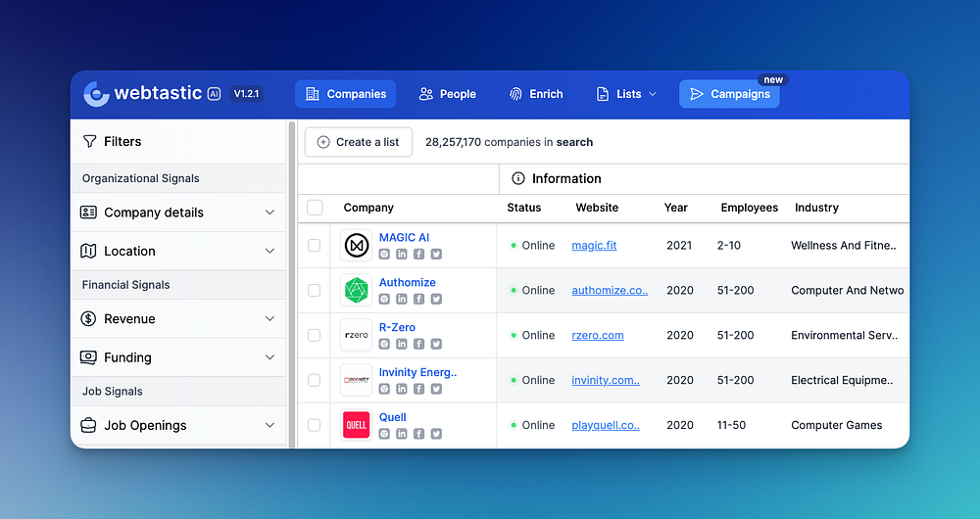Click the filters panel vertical scrollbar
The image size is (980, 519).
coord(292,284)
